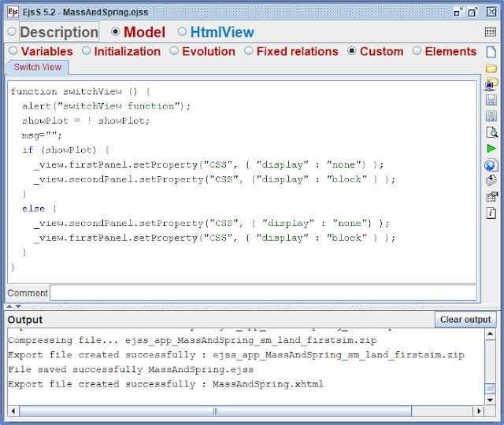Click the New simulation blank page icon

(491, 52)
